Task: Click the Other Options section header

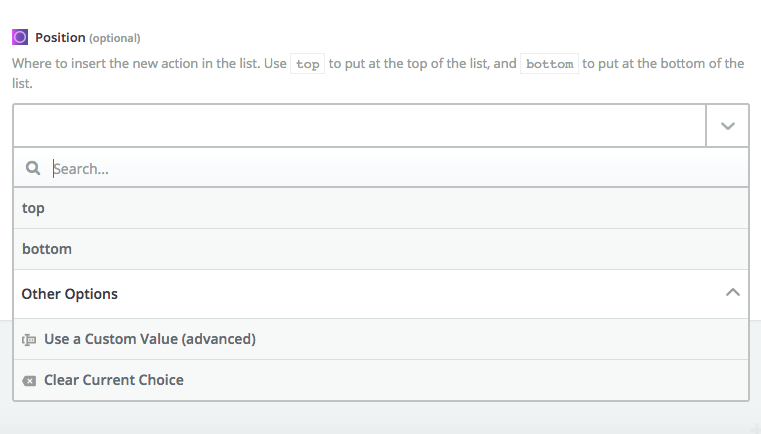Action: [381, 294]
